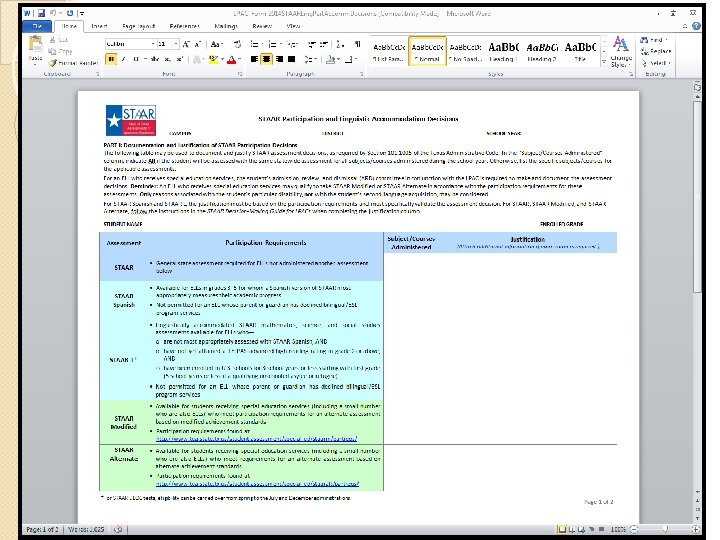Click the zoom slider handle
This screenshot has height=540, width=720.
[664, 529]
